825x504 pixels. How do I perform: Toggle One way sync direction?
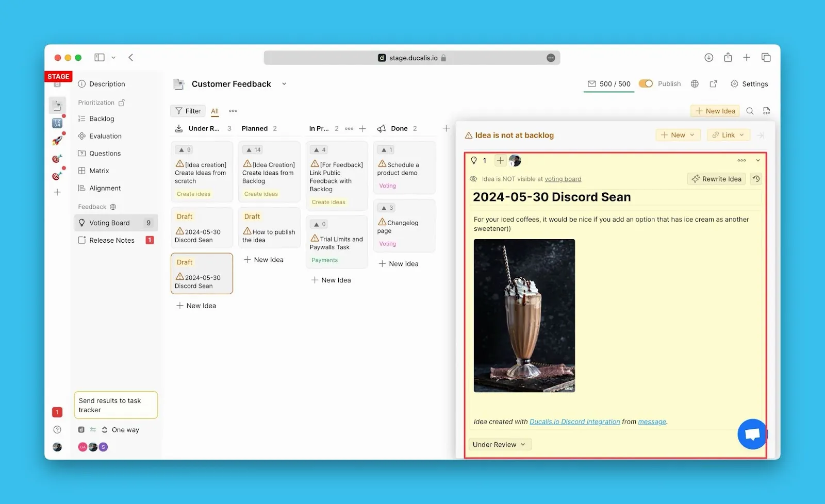point(120,430)
